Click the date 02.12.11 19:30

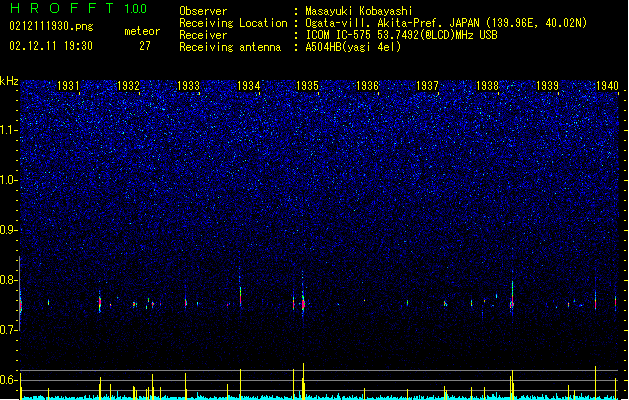pos(51,46)
